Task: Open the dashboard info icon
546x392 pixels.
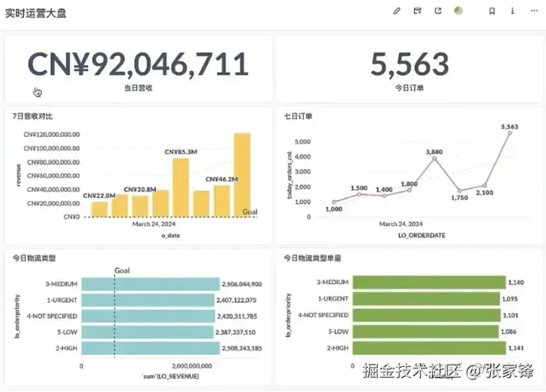Action: (x=512, y=11)
